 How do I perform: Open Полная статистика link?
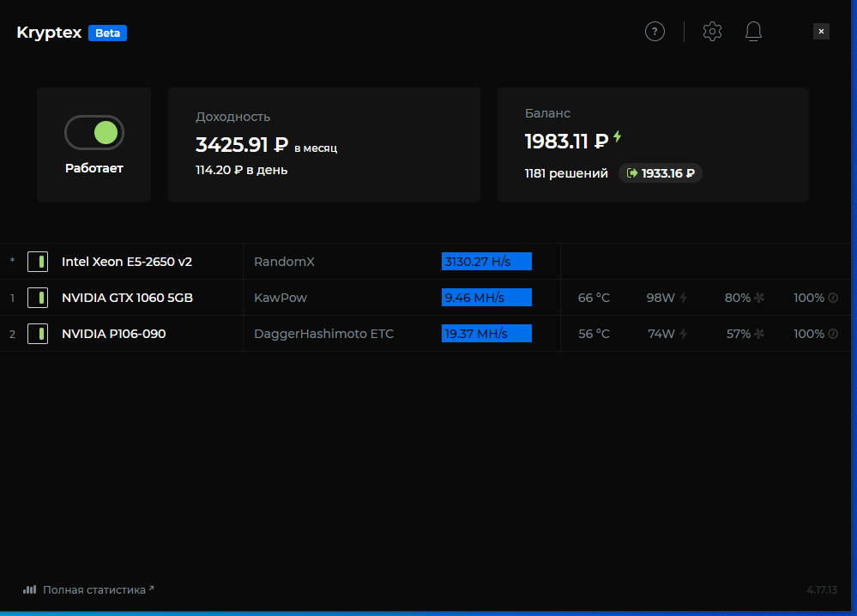coord(98,589)
